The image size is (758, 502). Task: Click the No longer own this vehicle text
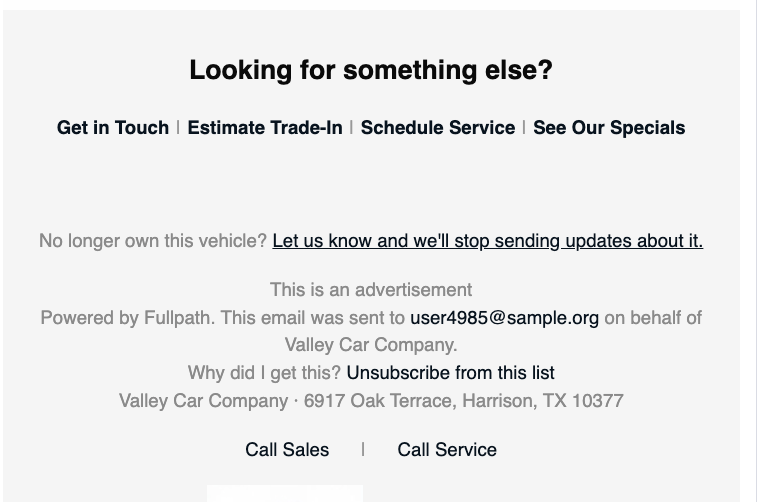point(153,241)
